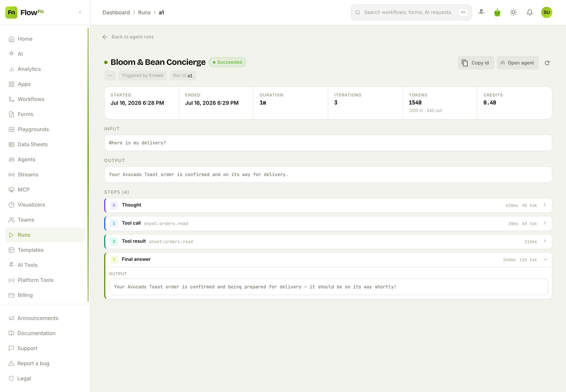Open Apps in the sidebar
Image resolution: width=566 pixels, height=392 pixels.
point(45,84)
